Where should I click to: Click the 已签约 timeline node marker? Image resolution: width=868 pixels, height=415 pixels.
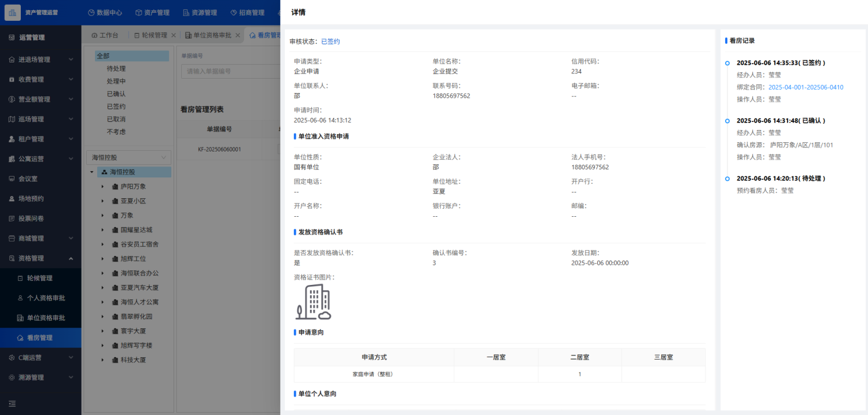[x=727, y=63]
